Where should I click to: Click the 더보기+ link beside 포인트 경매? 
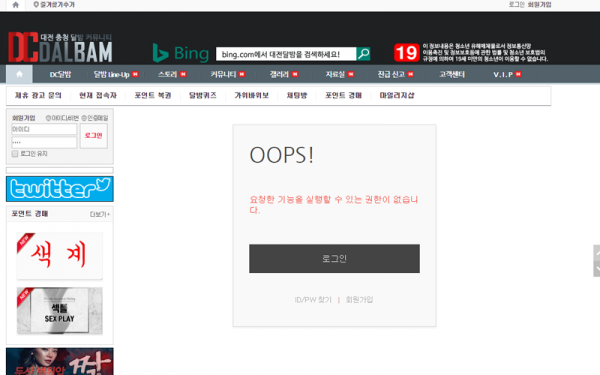coord(99,214)
